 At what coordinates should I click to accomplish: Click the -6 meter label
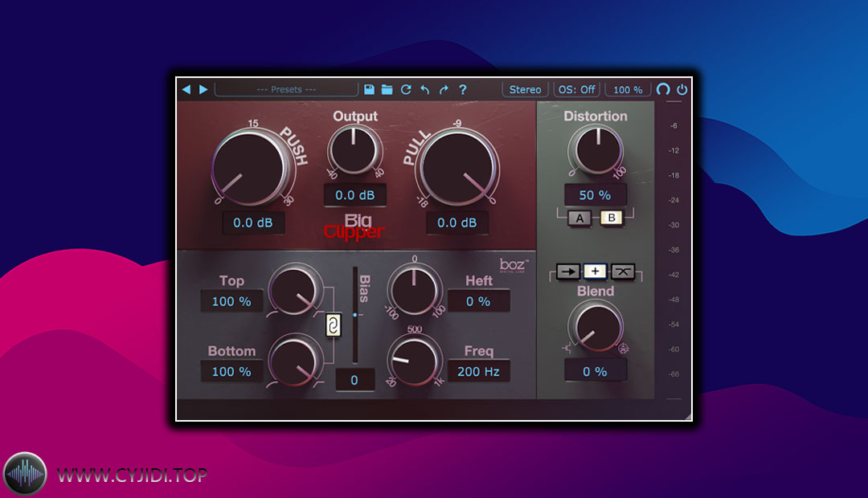pyautogui.click(x=674, y=125)
